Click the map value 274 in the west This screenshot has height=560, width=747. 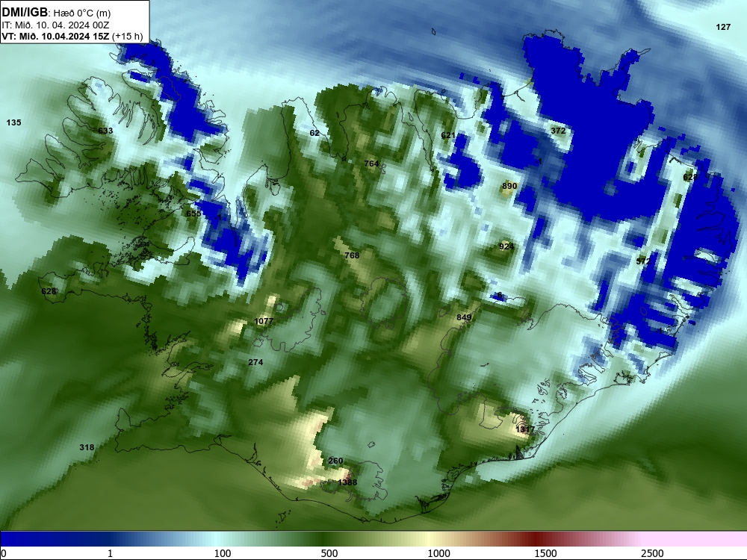255,362
